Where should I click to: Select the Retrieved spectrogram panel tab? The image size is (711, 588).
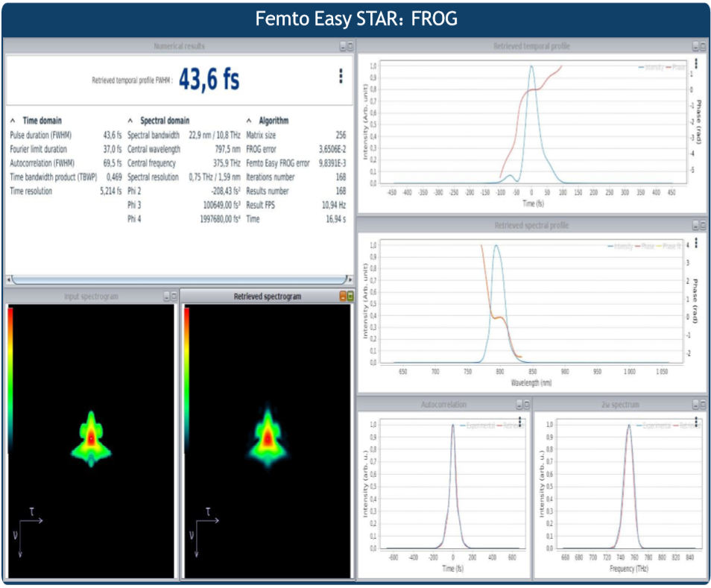tap(267, 297)
